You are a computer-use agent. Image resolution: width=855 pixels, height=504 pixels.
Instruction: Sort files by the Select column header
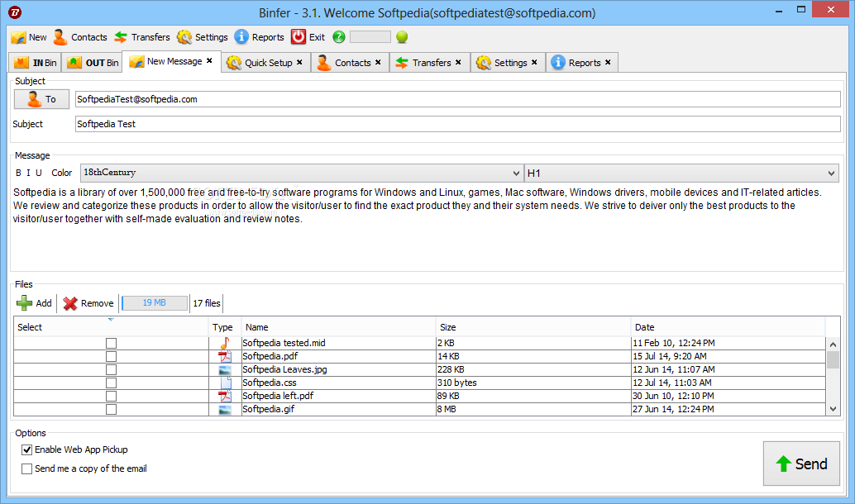(112, 327)
